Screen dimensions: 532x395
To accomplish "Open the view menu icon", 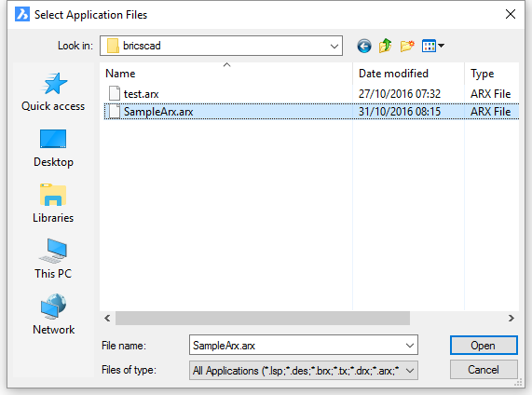I will (432, 46).
